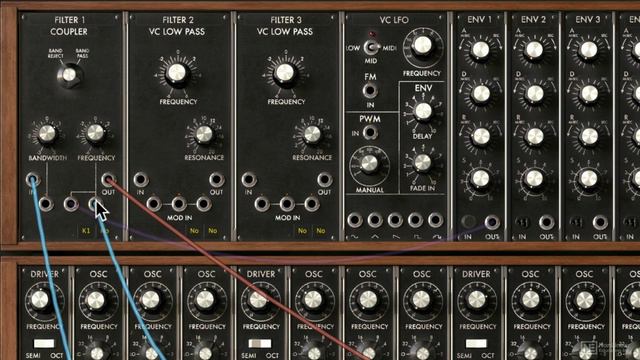Click the VC LFO ENV DELAY knob
640x360 pixels.
click(x=423, y=111)
